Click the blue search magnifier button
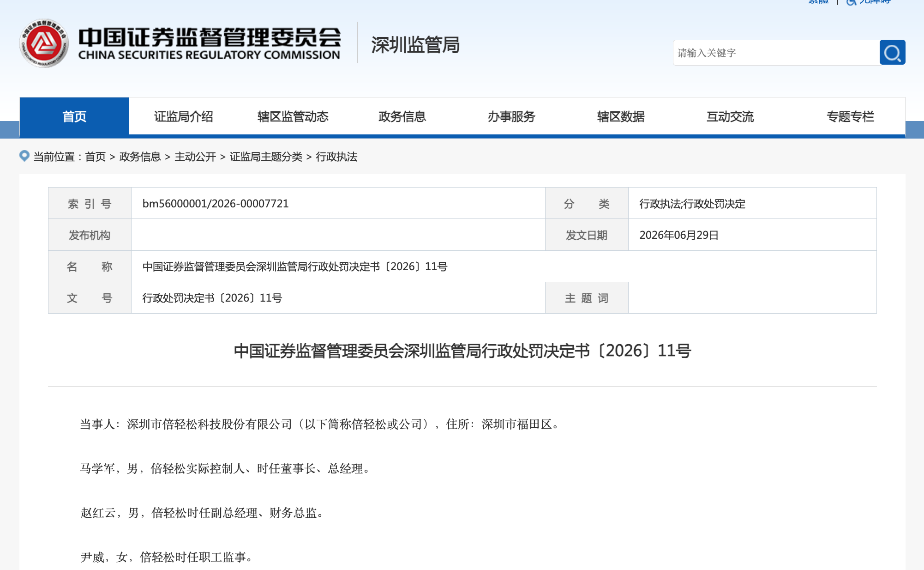The image size is (924, 570). tap(892, 53)
